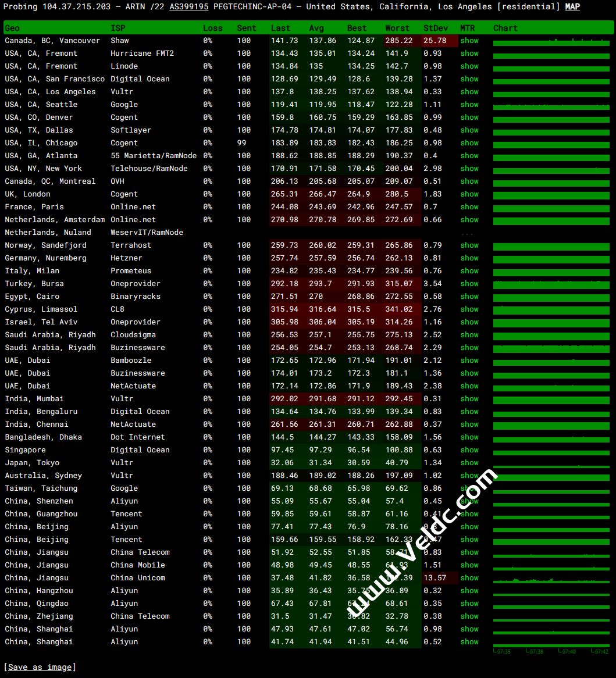Show MTR for UK, London Cogent
The width and height of the screenshot is (616, 678).
coord(469,194)
